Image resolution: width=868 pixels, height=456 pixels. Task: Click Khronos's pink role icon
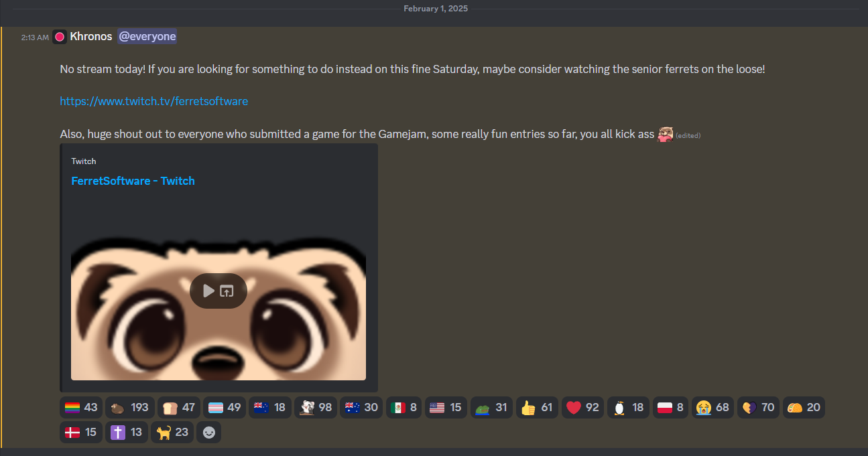coord(60,37)
